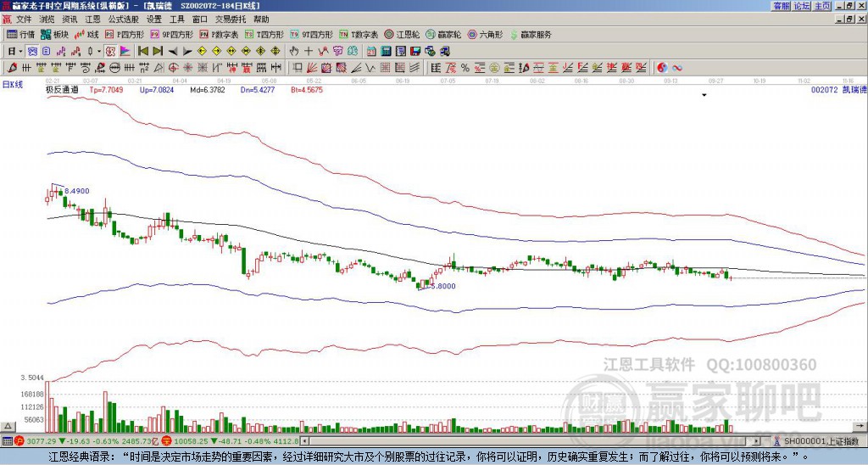This screenshot has height=465, width=868.
Task: Open the 行情 quotes toolbar button
Action: 21,34
